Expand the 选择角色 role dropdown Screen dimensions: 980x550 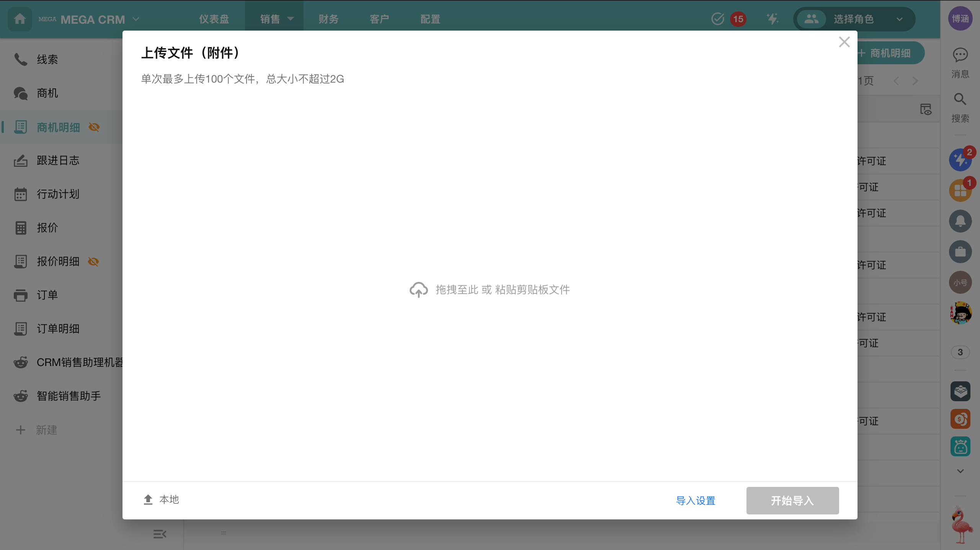[899, 19]
